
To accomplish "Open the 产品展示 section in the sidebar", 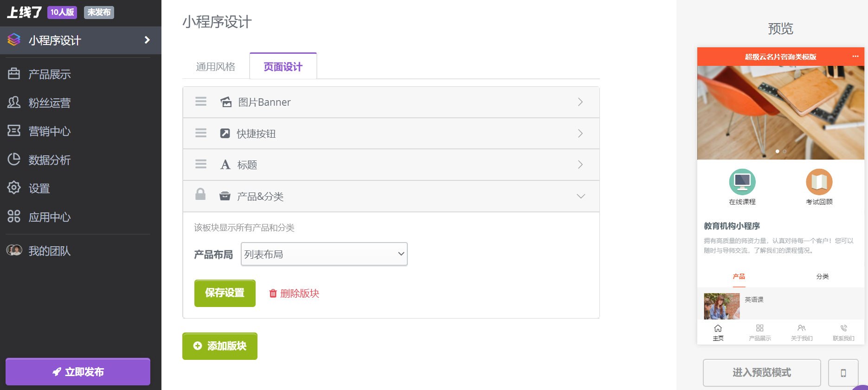I will click(50, 74).
